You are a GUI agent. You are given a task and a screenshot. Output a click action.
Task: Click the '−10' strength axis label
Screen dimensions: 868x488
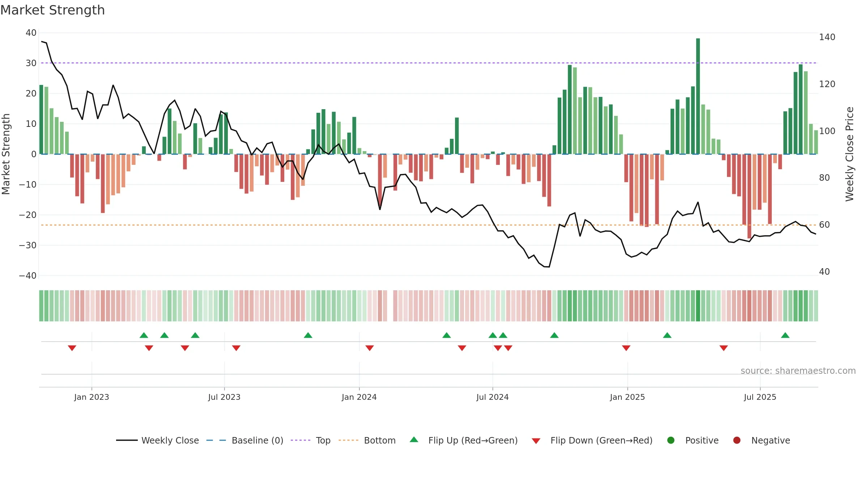[28, 185]
